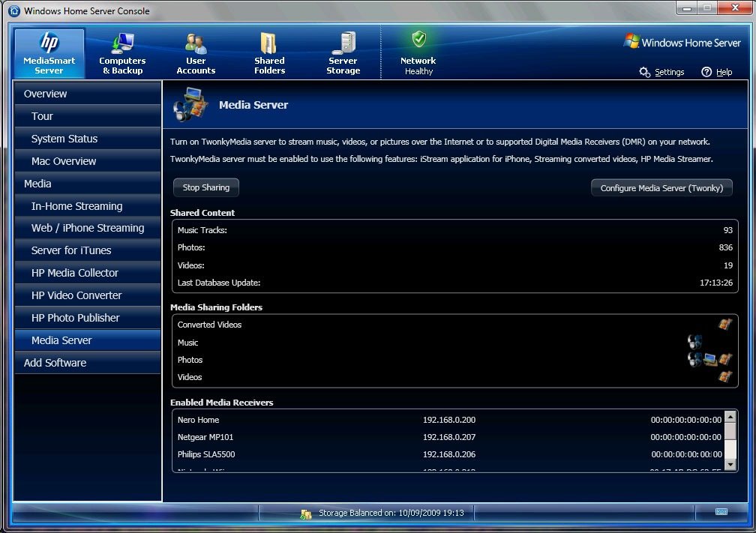
Task: Click the Shared Content heading
Action: coord(202,213)
